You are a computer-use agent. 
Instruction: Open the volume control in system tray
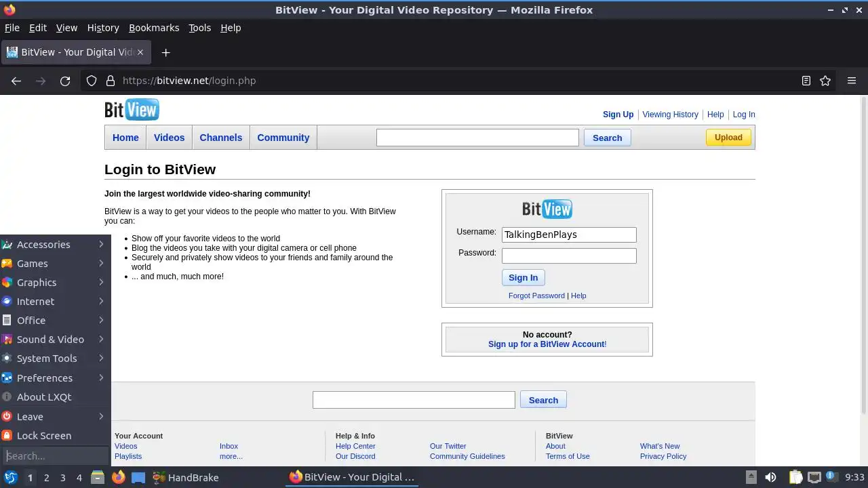coord(771,478)
